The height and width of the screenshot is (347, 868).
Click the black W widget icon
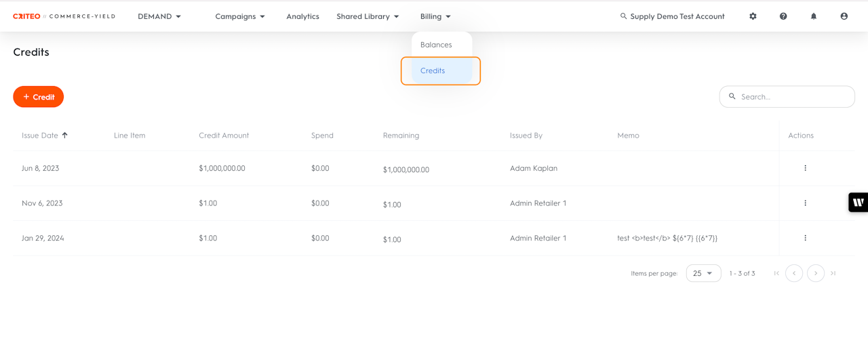(x=859, y=203)
